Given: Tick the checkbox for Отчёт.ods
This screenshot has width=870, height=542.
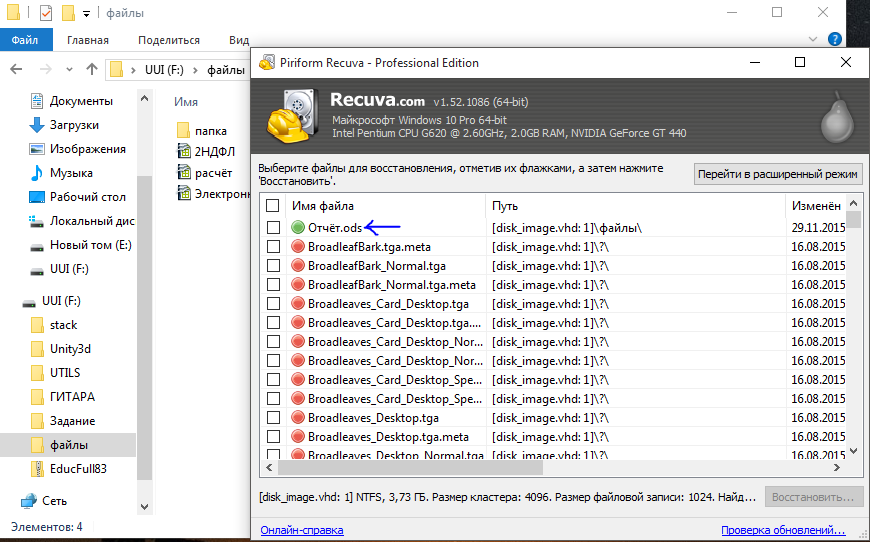Looking at the screenshot, I should point(273,227).
